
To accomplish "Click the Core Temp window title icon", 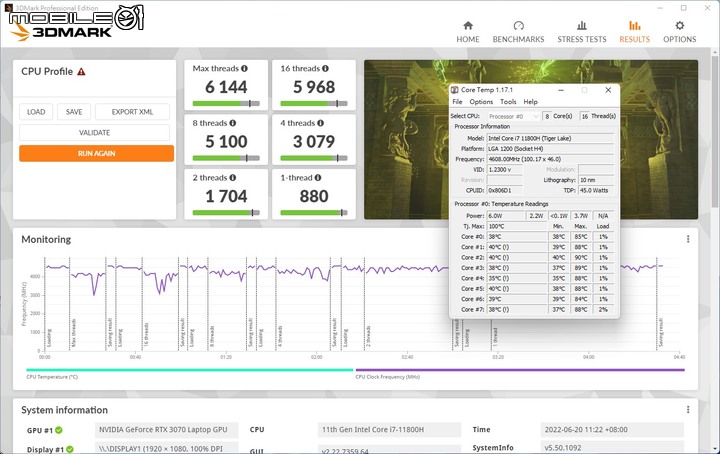I will tap(455, 90).
